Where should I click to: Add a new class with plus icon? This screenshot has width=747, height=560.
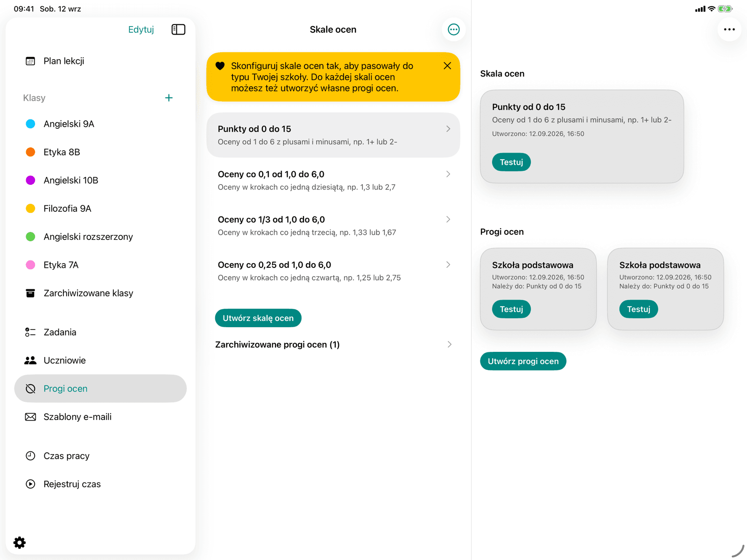click(x=169, y=98)
